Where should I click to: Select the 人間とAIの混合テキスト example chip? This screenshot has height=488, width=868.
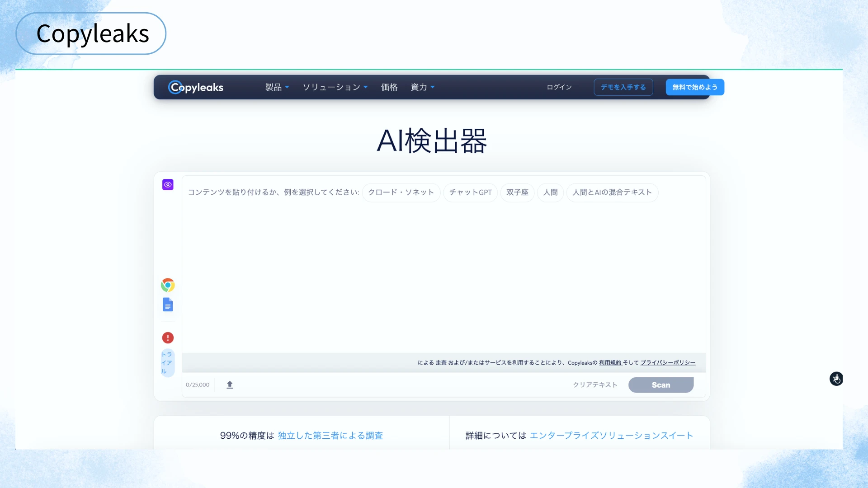pyautogui.click(x=612, y=192)
